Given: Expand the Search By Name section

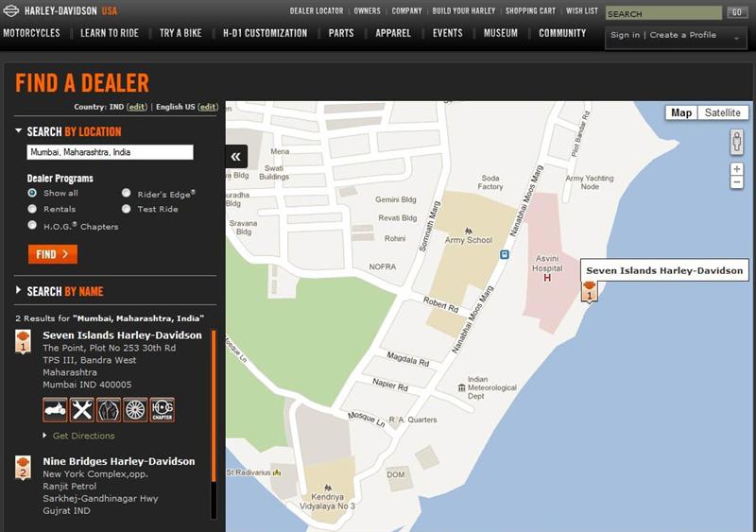Looking at the screenshot, I should pos(18,290).
